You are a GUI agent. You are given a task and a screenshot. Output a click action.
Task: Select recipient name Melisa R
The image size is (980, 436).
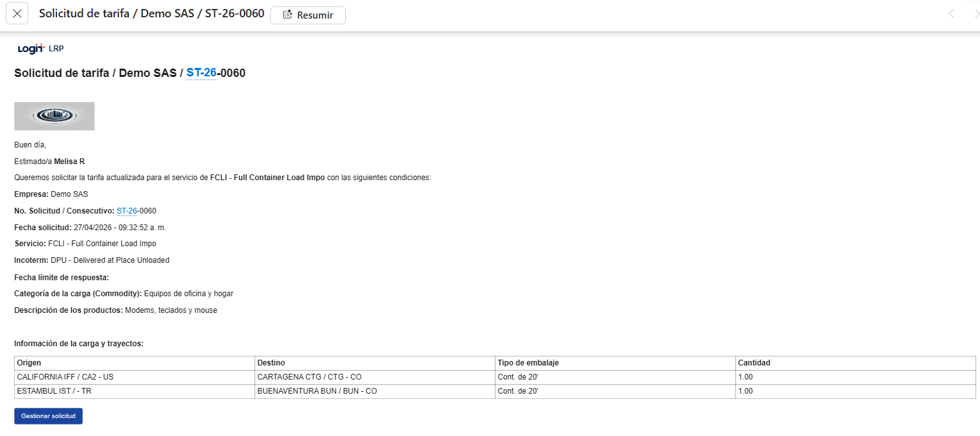pyautogui.click(x=69, y=161)
